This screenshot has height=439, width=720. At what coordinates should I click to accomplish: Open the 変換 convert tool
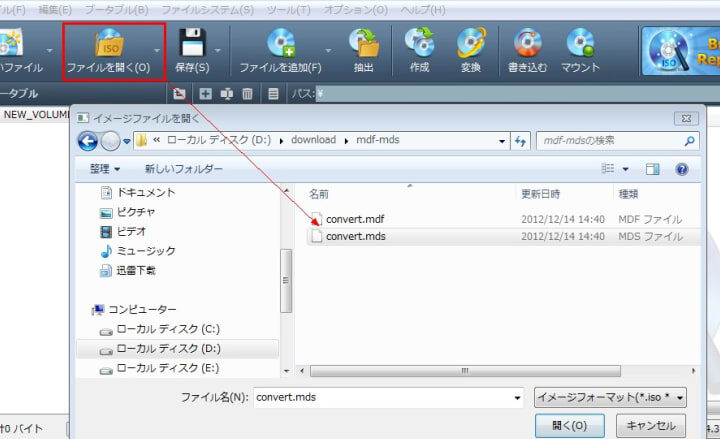pos(471,42)
